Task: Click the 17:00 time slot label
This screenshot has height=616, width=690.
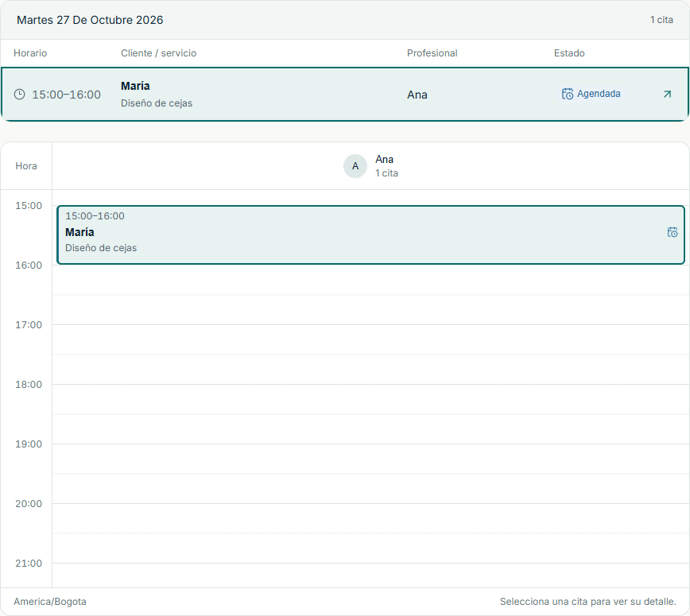Action: pos(29,325)
